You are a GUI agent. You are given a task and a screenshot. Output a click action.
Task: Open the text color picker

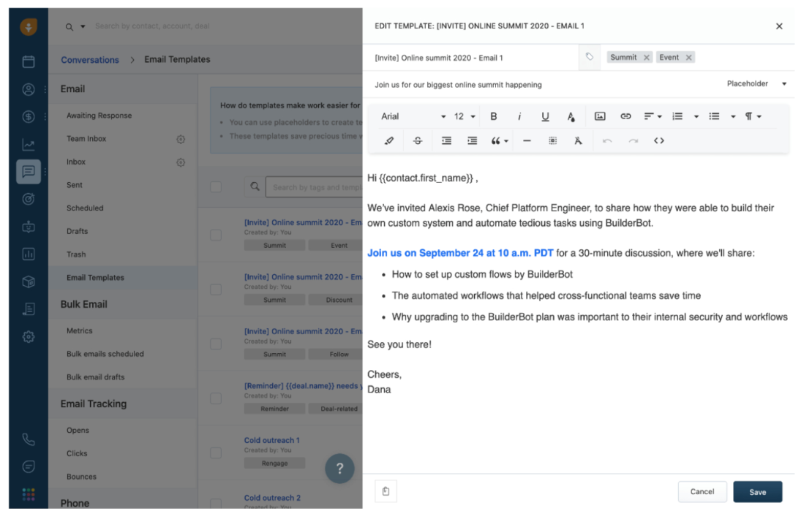pos(571,116)
